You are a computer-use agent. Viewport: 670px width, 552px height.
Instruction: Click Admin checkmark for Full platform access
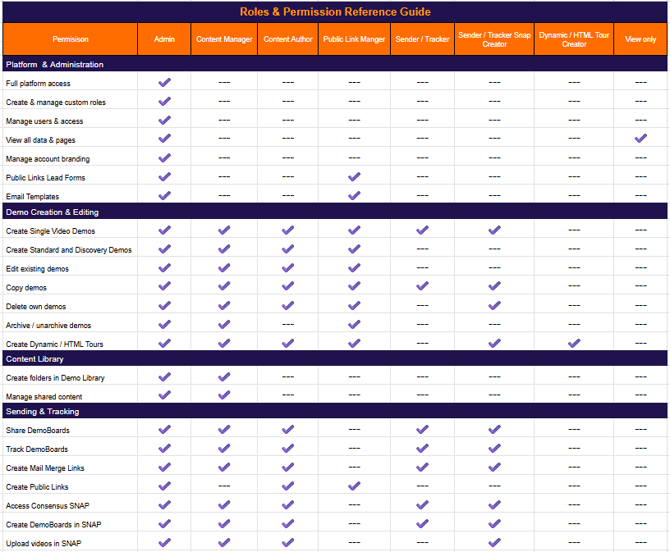pos(165,82)
